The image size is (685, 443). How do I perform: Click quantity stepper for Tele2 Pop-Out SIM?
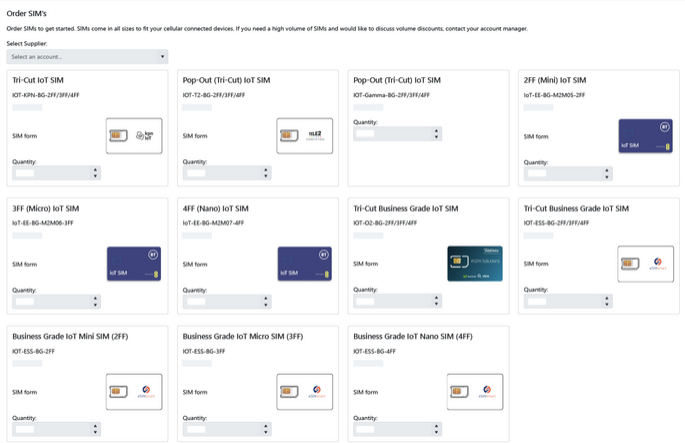[x=265, y=173]
